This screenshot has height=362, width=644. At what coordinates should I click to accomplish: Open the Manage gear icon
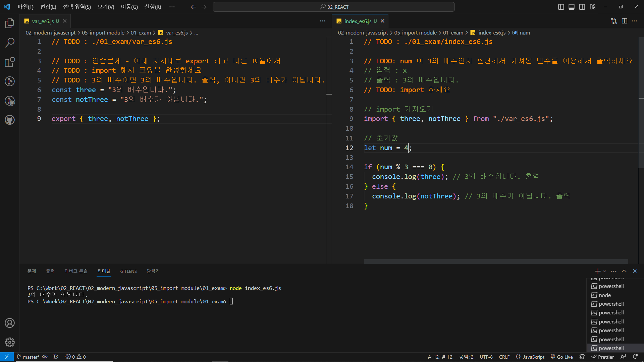coord(10,342)
